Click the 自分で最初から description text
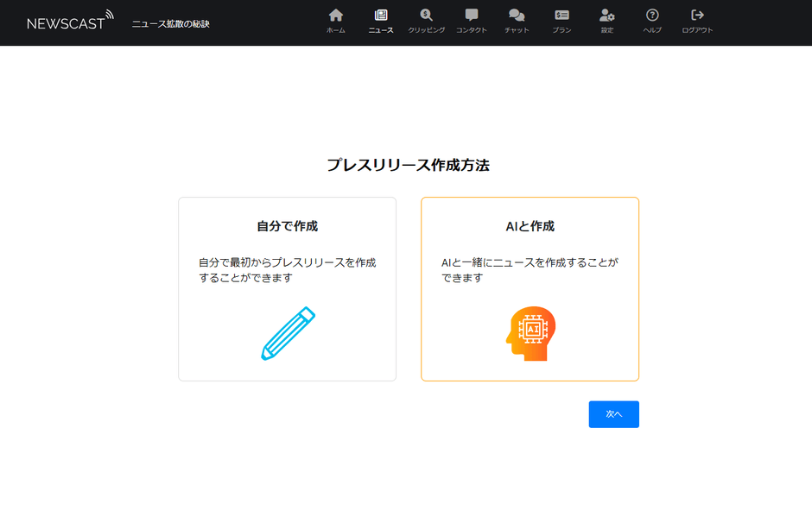The width and height of the screenshot is (812, 523). (x=287, y=269)
